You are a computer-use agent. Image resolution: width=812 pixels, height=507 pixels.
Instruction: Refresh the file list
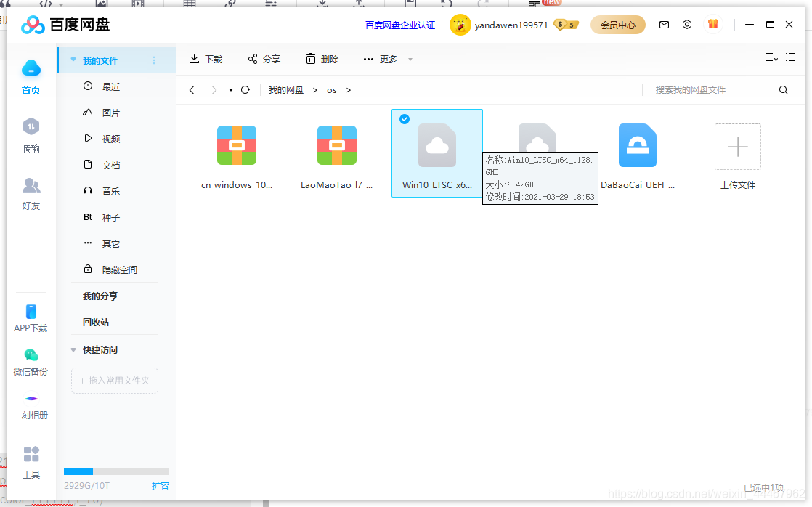(245, 89)
